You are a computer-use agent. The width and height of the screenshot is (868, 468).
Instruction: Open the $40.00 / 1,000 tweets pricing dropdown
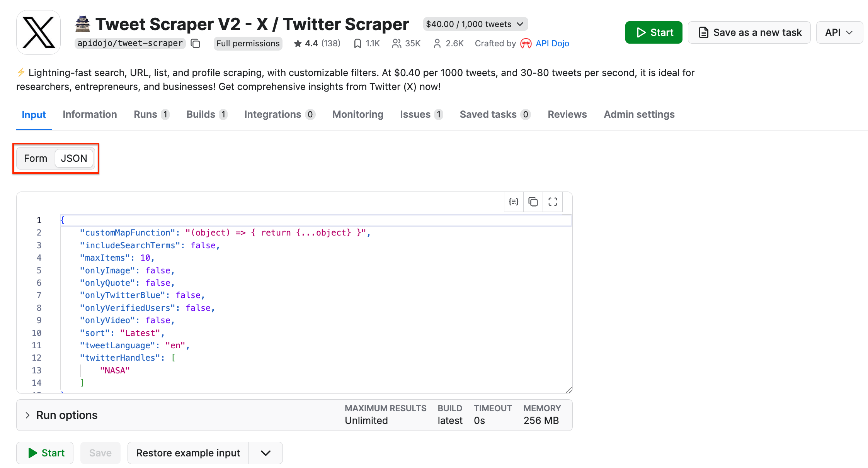pos(475,24)
